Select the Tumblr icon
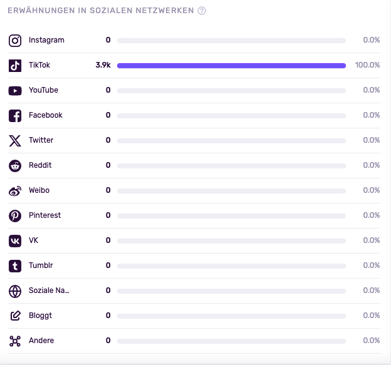The width and height of the screenshot is (391, 365). coord(15,266)
